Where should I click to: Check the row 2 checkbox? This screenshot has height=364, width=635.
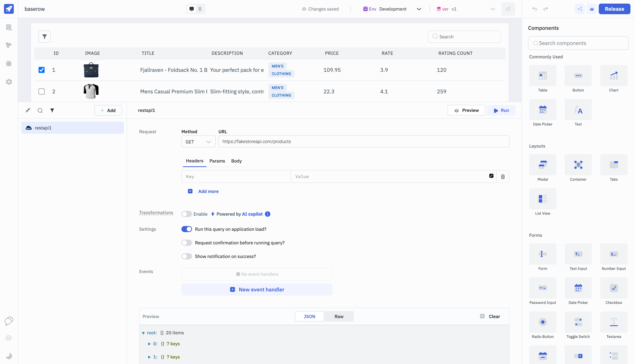click(42, 91)
